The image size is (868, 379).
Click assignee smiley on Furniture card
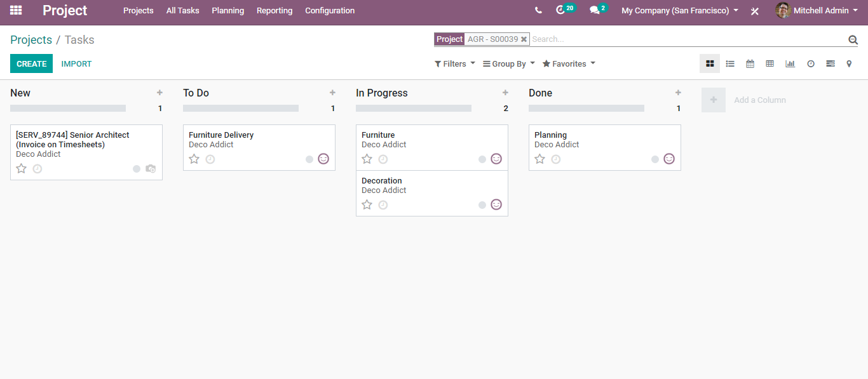pyautogui.click(x=496, y=159)
